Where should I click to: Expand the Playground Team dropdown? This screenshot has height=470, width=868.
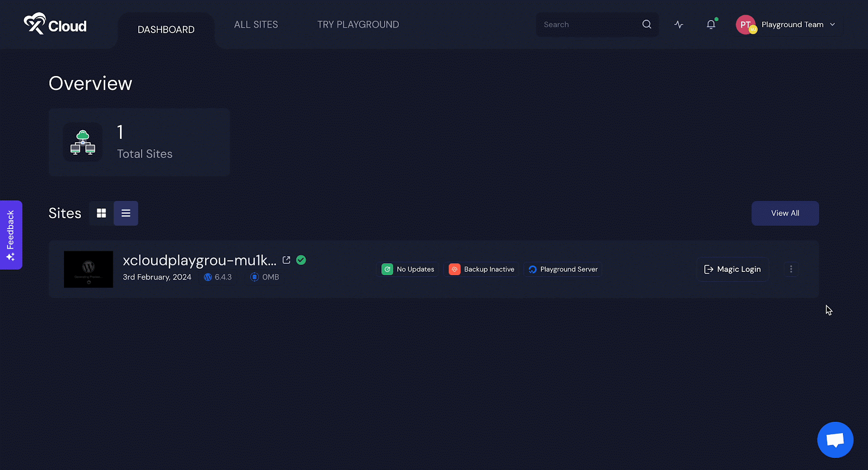(x=832, y=24)
